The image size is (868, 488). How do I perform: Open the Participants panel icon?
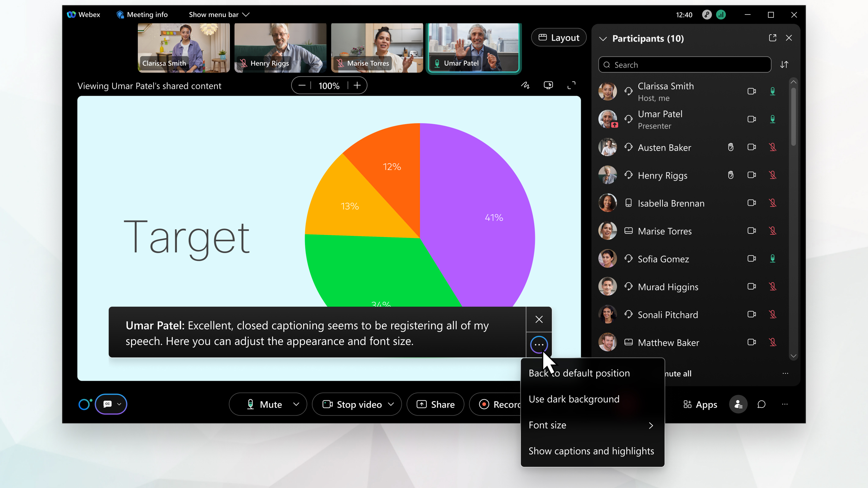point(739,404)
